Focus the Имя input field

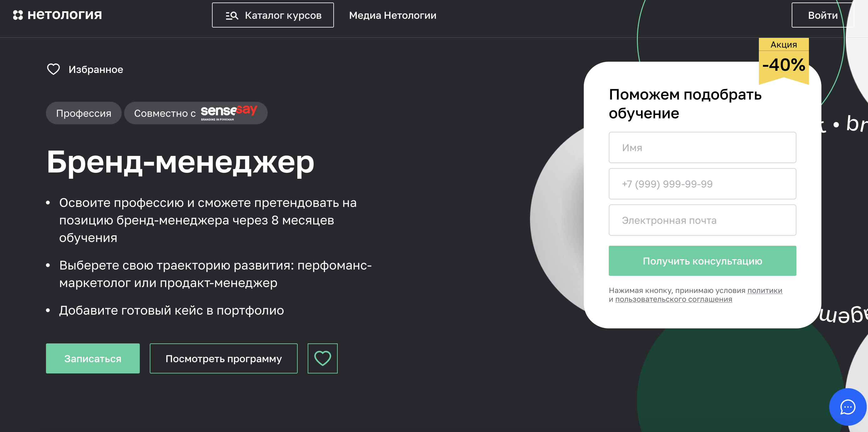[x=702, y=148]
